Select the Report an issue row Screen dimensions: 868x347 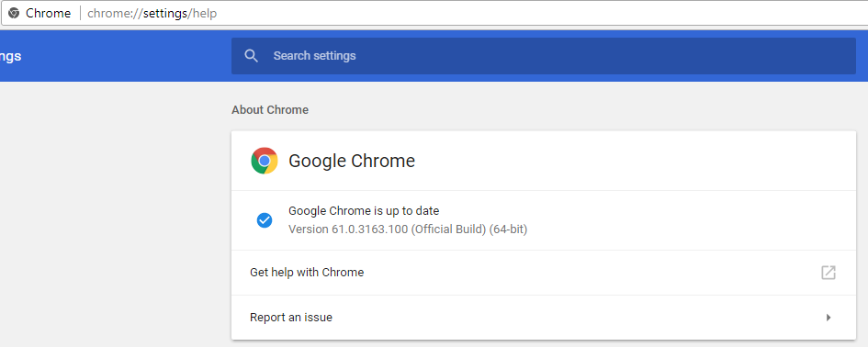pyautogui.click(x=544, y=318)
